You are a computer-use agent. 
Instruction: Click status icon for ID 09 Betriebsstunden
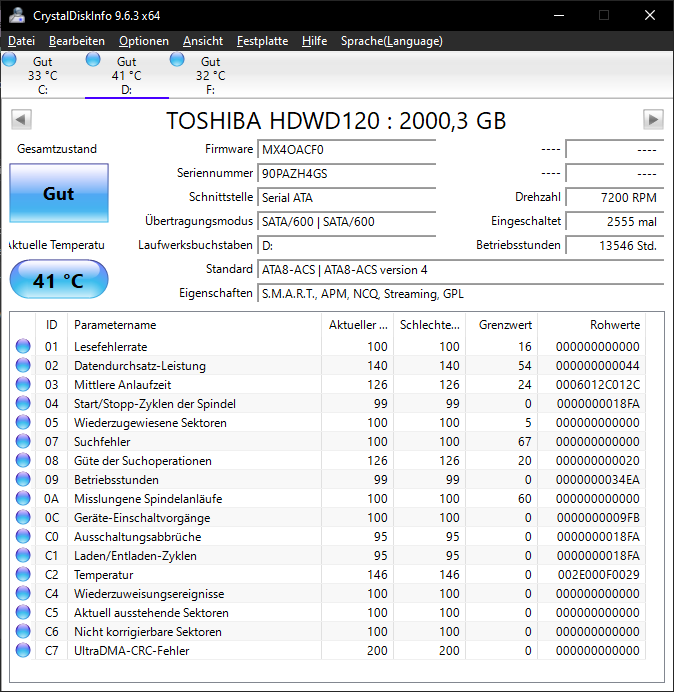[23, 479]
